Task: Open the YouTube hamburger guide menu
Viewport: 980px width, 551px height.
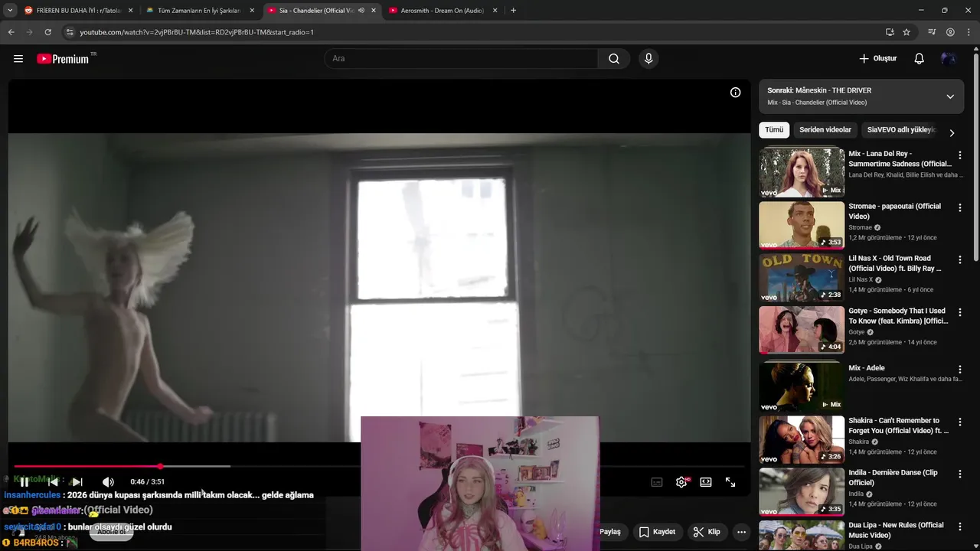Action: click(18, 59)
